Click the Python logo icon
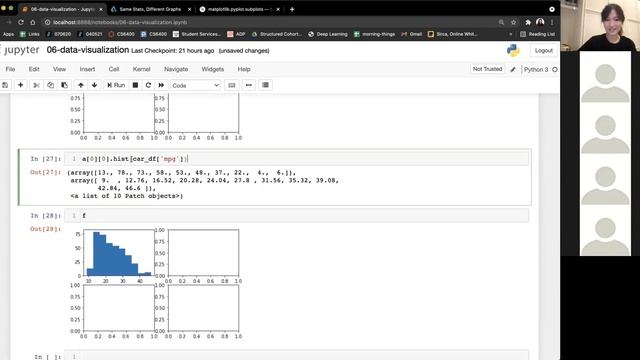The image size is (640, 360). click(513, 50)
